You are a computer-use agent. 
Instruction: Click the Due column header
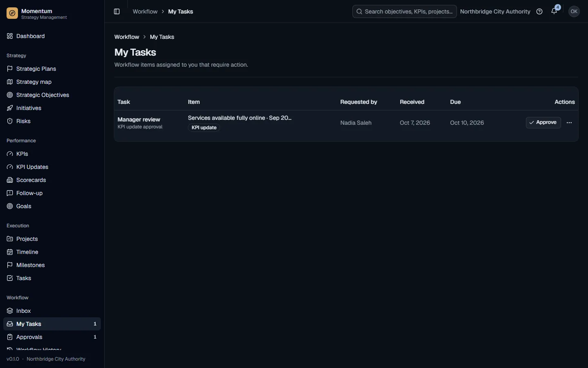click(455, 102)
